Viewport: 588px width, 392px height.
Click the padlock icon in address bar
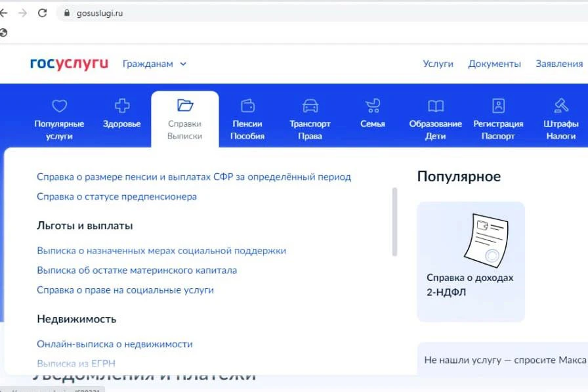[67, 13]
